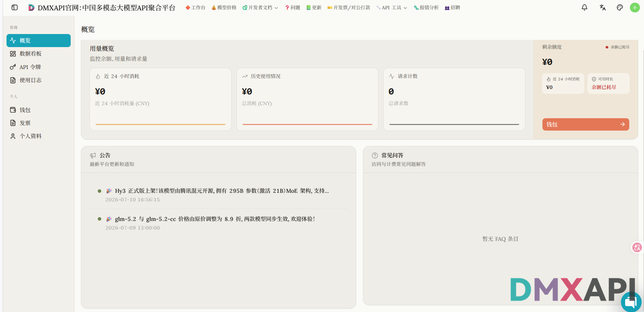The height and width of the screenshot is (312, 644).
Task: Click the 请求计数 usage card
Action: pyautogui.click(x=454, y=99)
